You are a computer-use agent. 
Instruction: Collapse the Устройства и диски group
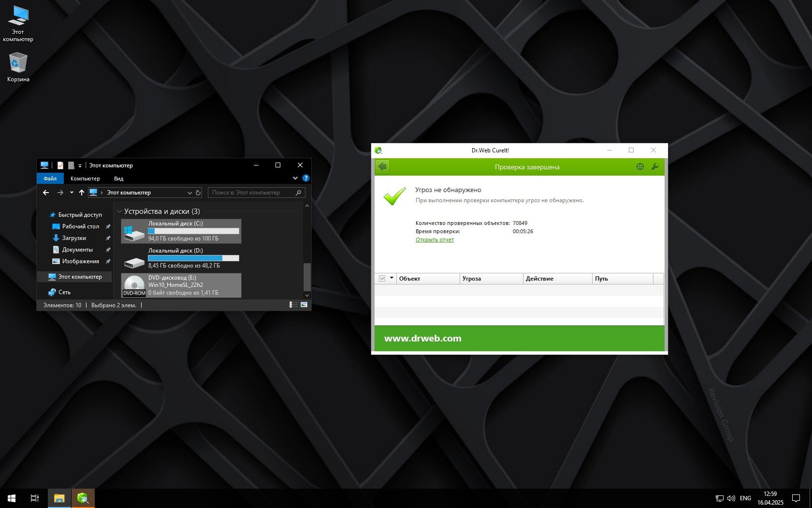pyautogui.click(x=120, y=211)
